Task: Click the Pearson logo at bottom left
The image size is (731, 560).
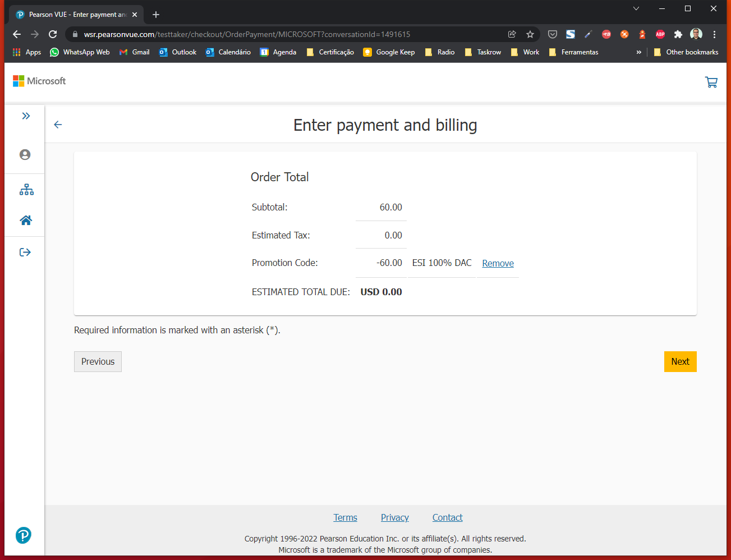Action: click(x=24, y=535)
